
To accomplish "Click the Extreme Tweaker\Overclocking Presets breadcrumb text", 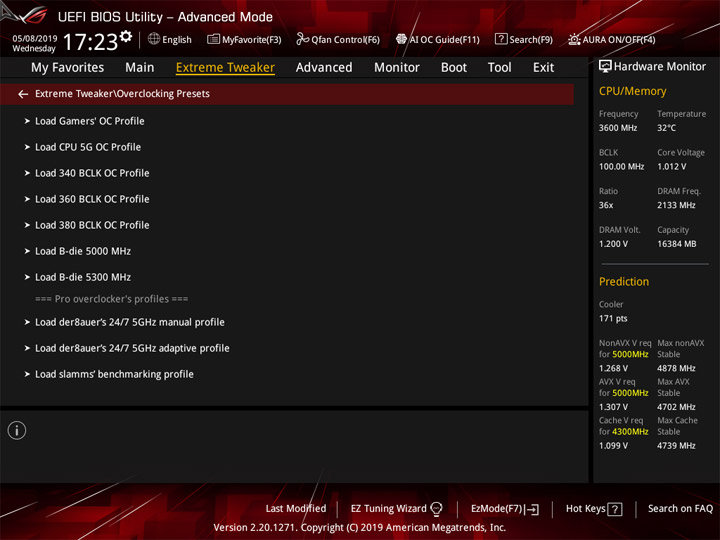I will point(122,94).
